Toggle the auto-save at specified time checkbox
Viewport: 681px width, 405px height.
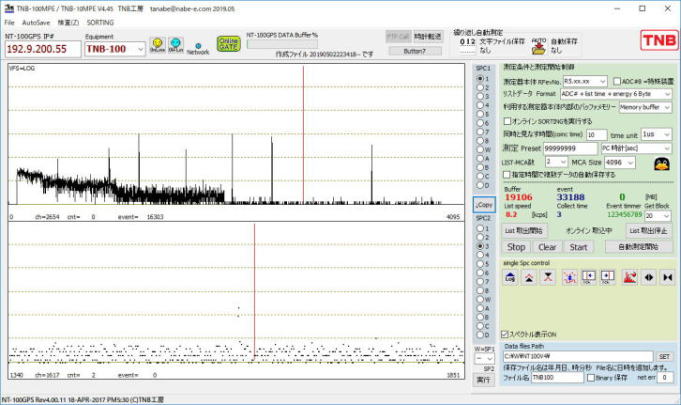(506, 175)
